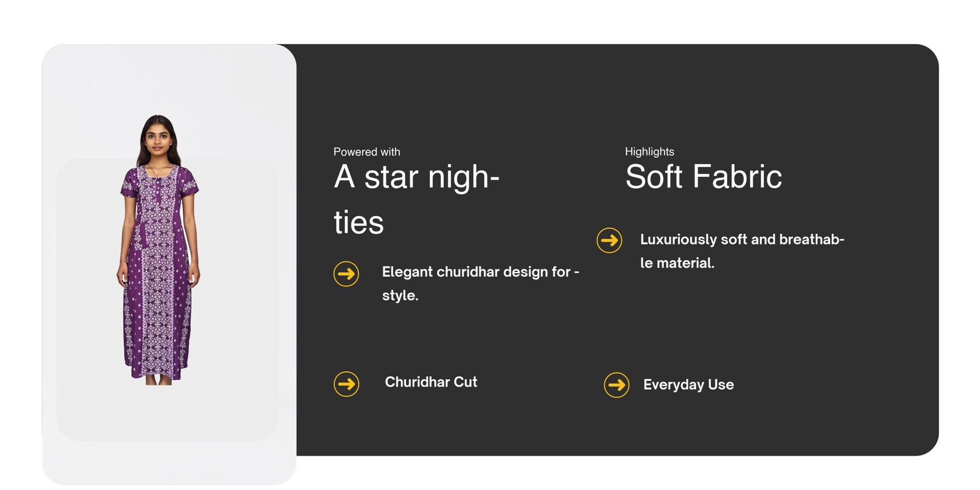Screen dimensions: 980x490
Task: Click arrow icon beside Elegant churidhar design
Action: 346,274
